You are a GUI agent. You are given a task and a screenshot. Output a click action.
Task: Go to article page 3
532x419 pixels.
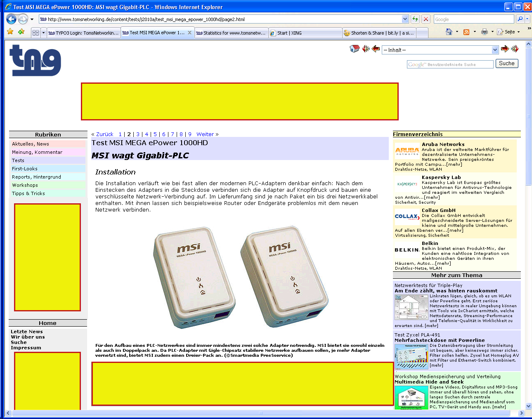point(138,134)
